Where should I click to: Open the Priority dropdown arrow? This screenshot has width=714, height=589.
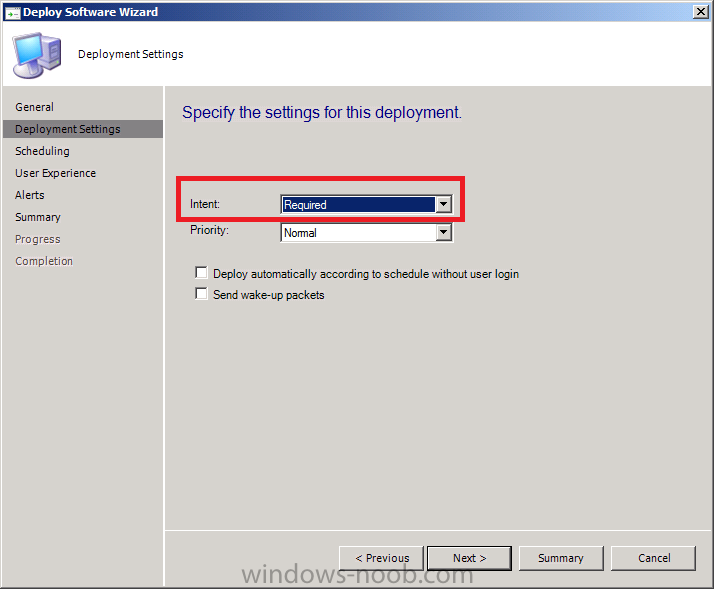[443, 233]
